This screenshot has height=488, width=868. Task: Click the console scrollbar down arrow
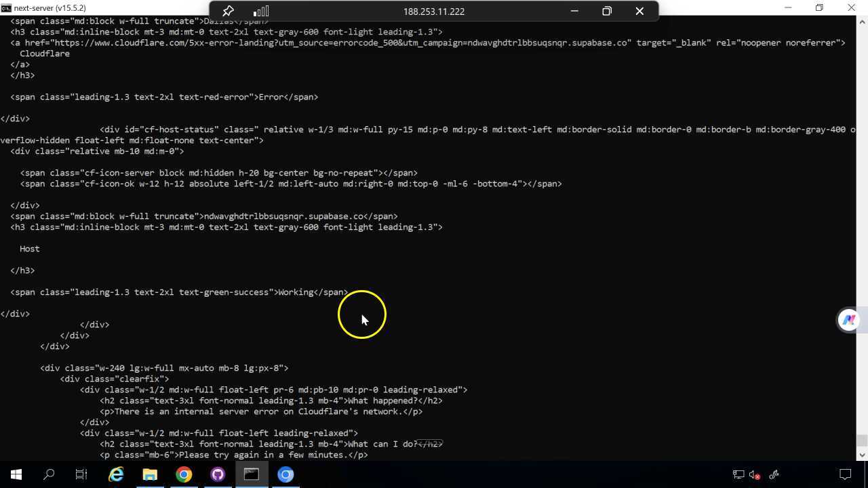click(862, 455)
